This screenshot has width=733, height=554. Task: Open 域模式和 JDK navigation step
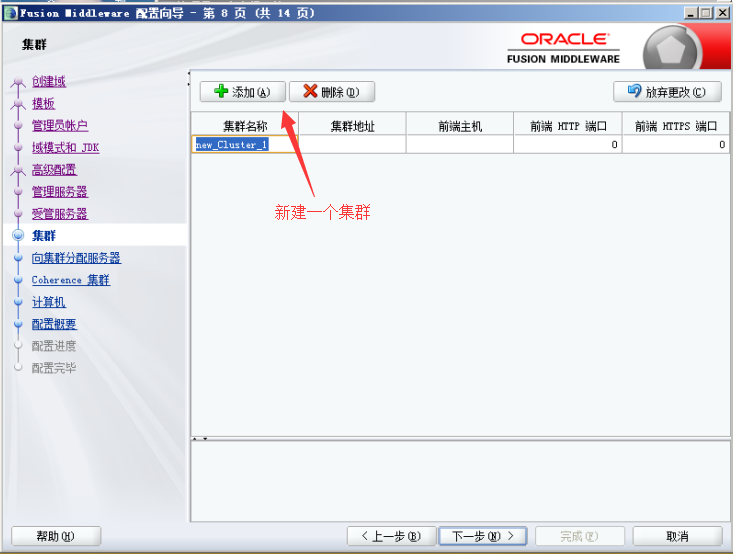pos(65,148)
